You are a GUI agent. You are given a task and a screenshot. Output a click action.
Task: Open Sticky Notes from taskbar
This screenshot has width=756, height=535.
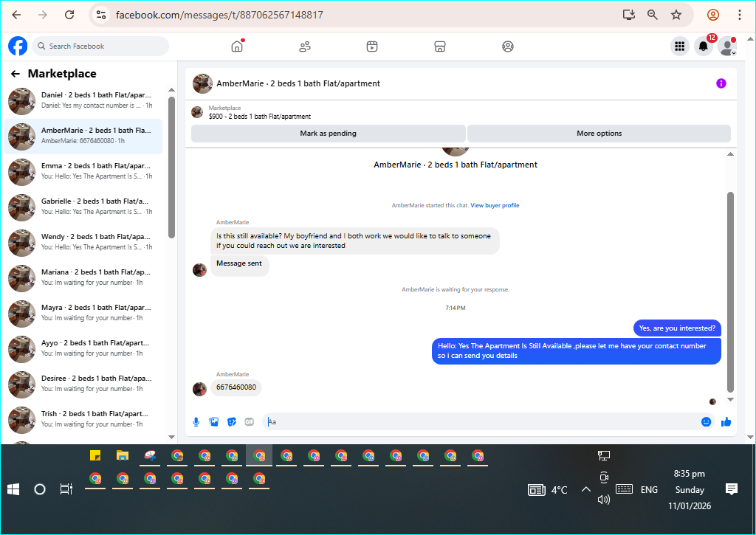(x=95, y=455)
